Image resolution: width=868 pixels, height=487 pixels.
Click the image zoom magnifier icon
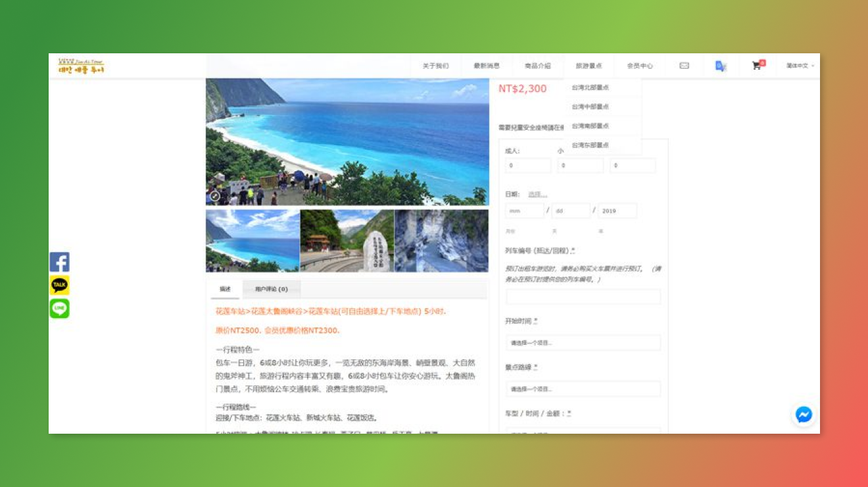(x=215, y=196)
